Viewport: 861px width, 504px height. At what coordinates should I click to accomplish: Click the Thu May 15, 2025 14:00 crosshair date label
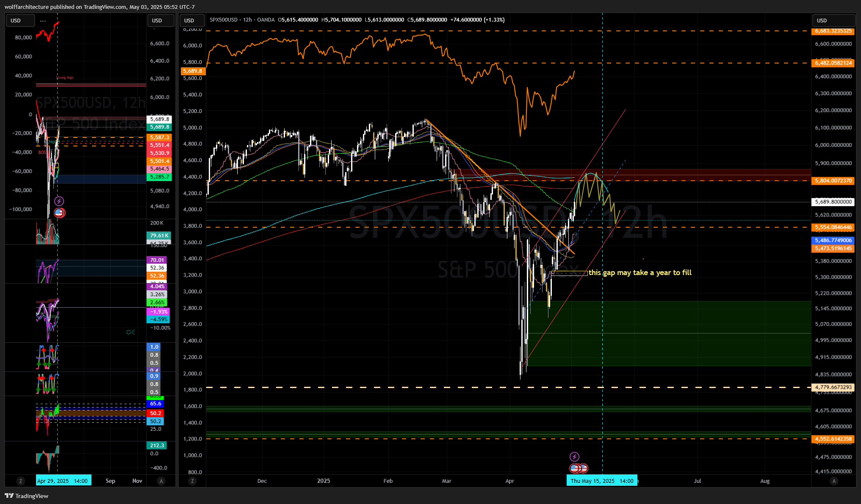click(602, 481)
